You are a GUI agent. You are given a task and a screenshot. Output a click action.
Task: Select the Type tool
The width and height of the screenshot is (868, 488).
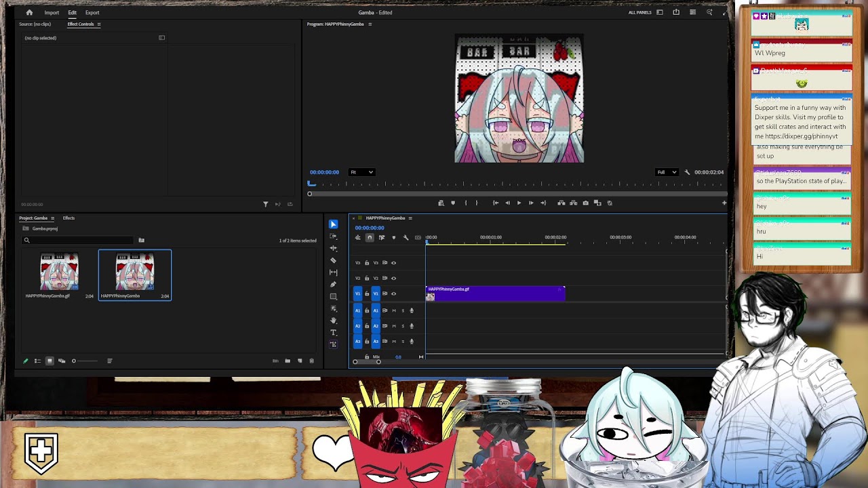(333, 332)
